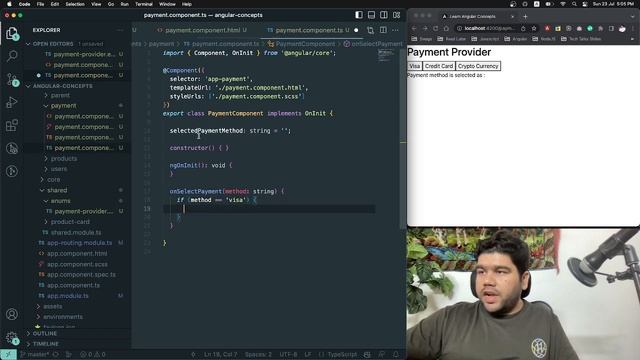Screen dimensions: 640x360
Task: Click the Crypto Currency button in browser
Action: pyautogui.click(x=478, y=66)
